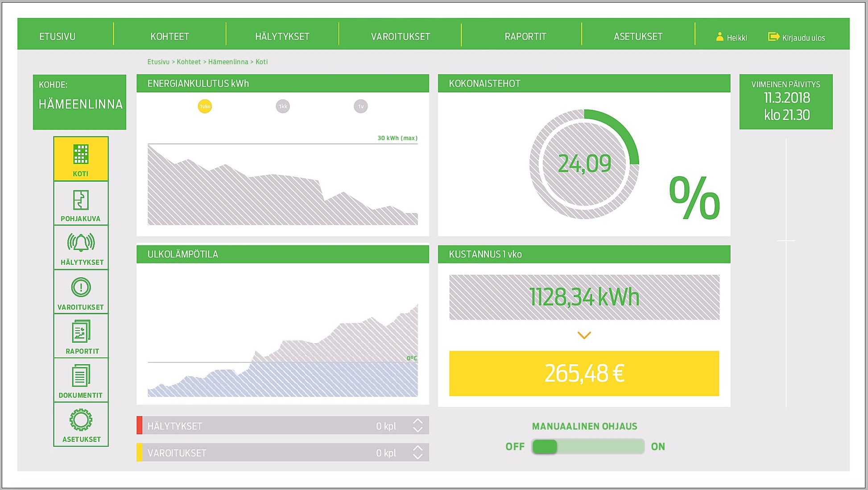Expand the Hälytykset 0 kpl list arrows
This screenshot has height=490, width=868.
tap(417, 426)
